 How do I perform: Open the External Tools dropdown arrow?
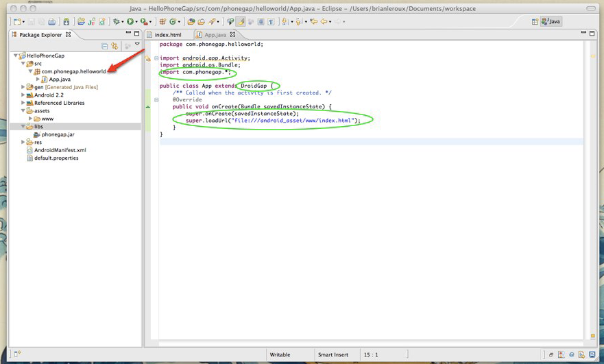(150, 22)
